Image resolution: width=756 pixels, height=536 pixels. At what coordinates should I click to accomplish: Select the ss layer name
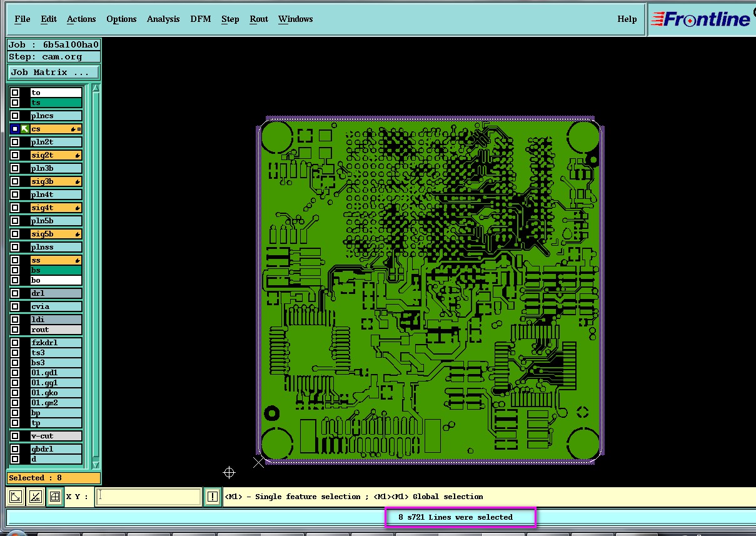(56, 260)
